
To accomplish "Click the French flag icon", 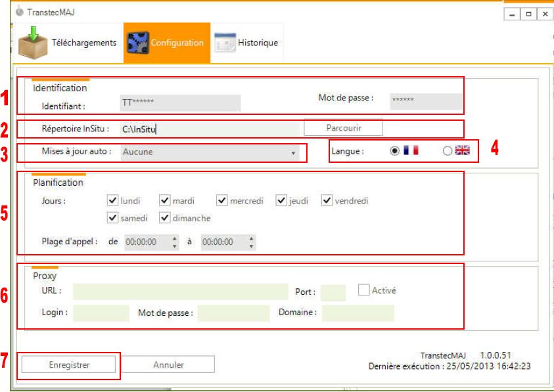I will point(413,150).
